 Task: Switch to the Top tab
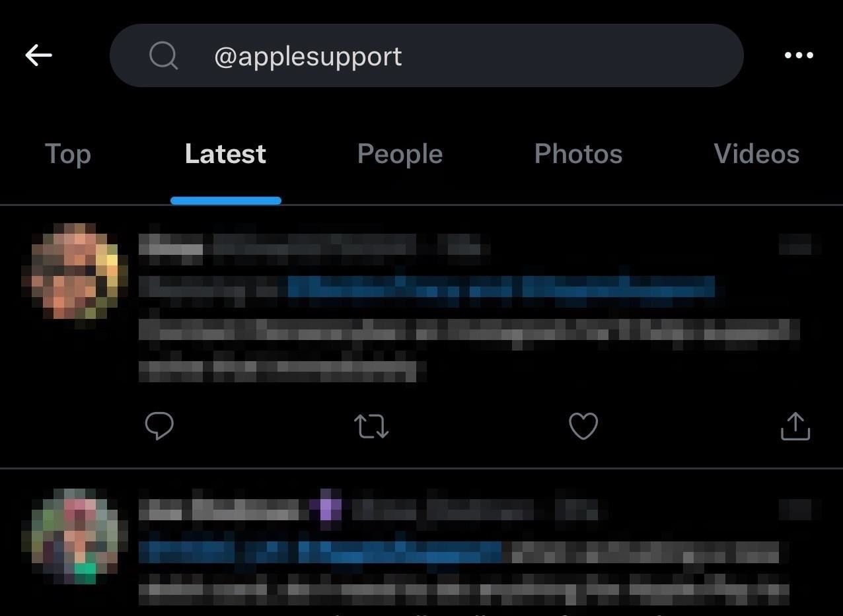pyautogui.click(x=67, y=154)
